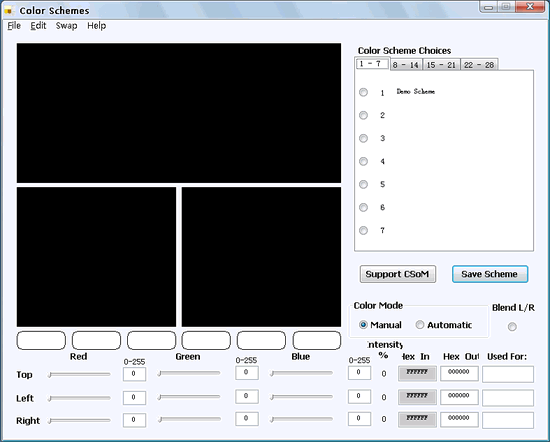The height and width of the screenshot is (442, 550).
Task: Click the first rounded swatch box below previews
Action: point(41,340)
